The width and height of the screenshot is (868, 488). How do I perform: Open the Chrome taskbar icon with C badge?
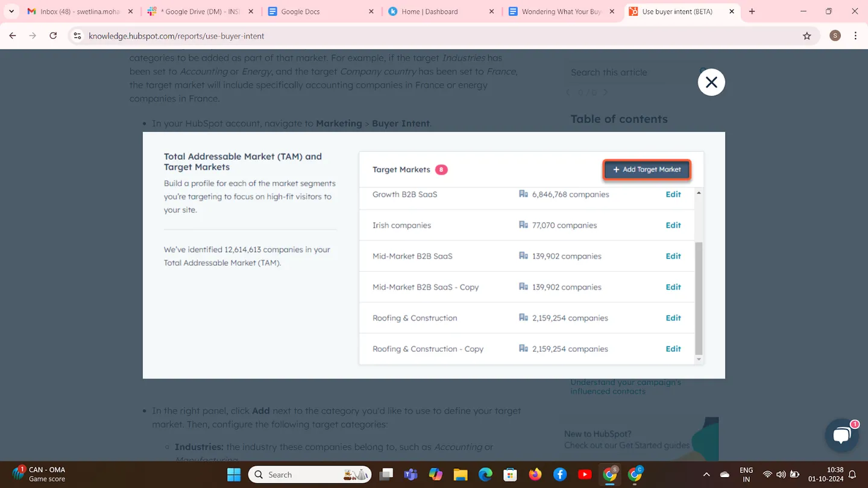(635, 475)
